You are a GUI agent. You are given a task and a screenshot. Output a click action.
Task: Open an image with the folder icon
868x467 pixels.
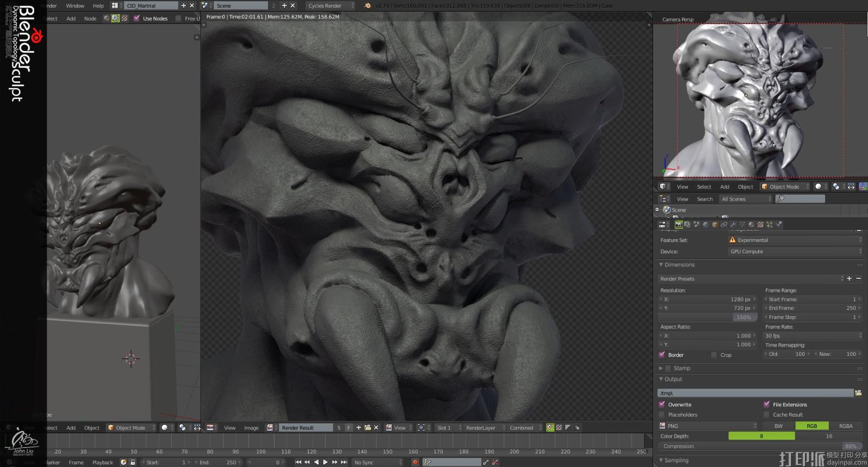coord(367,428)
